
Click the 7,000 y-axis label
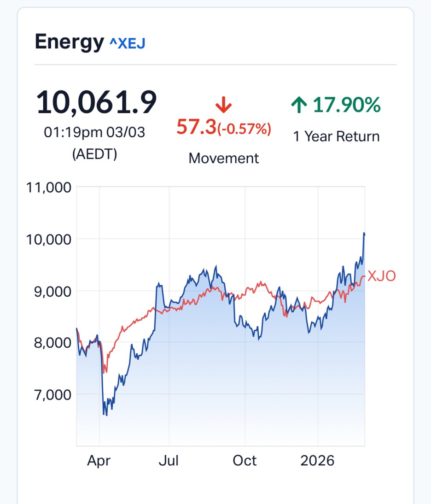pyautogui.click(x=52, y=394)
